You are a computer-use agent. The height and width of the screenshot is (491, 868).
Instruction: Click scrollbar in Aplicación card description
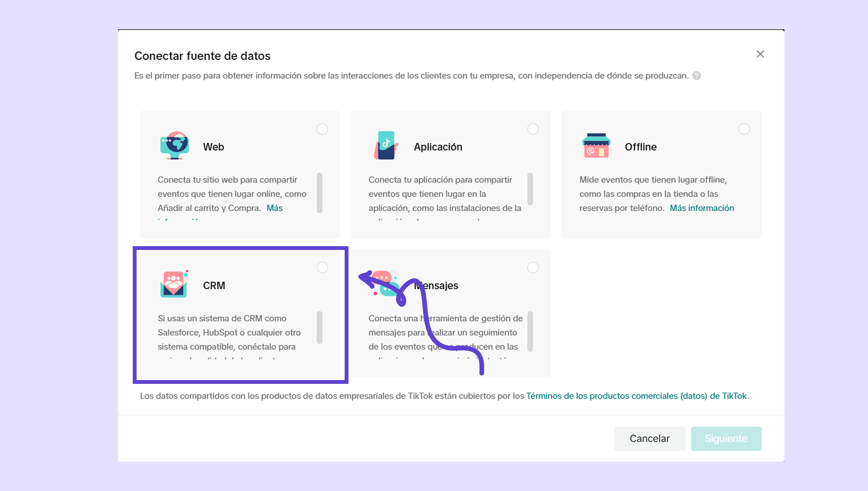click(x=530, y=189)
